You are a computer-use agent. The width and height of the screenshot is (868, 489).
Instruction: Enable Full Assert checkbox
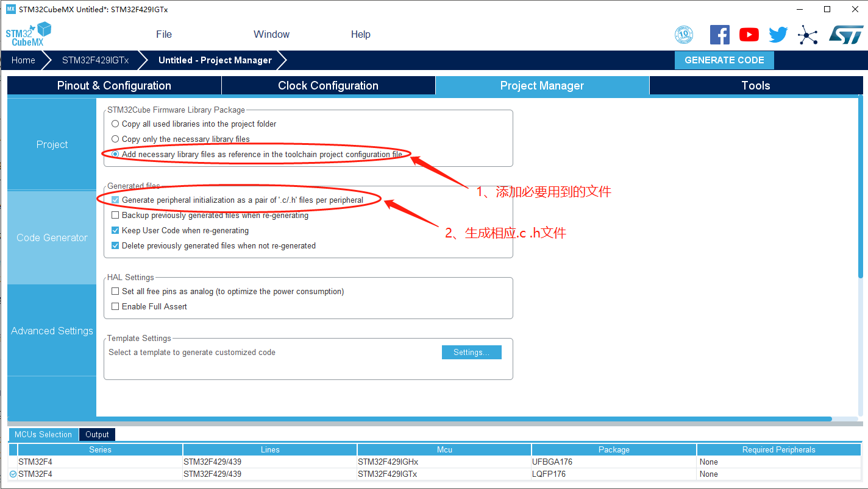click(115, 306)
